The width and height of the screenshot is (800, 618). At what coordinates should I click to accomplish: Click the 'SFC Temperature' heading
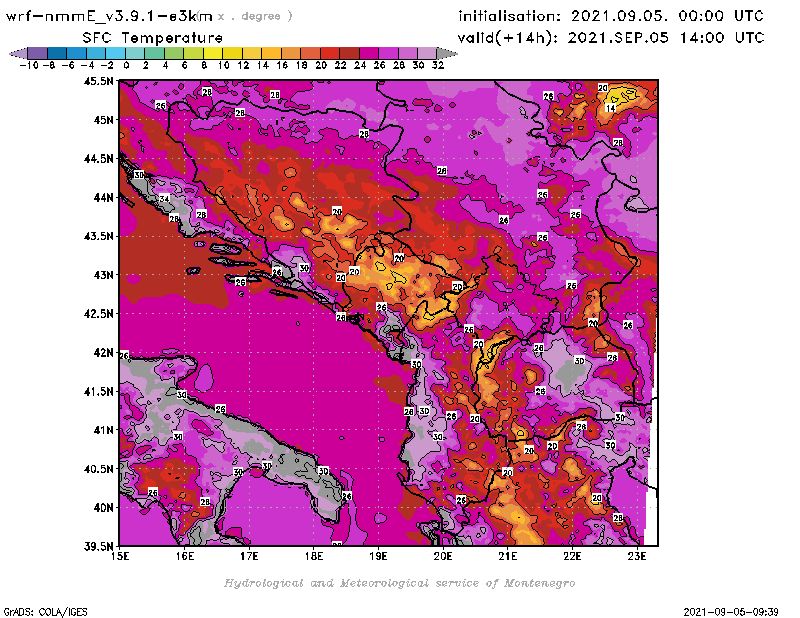tap(153, 38)
